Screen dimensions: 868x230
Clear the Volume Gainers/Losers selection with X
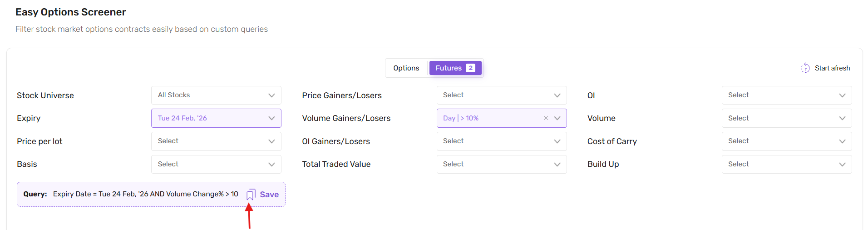pos(546,118)
